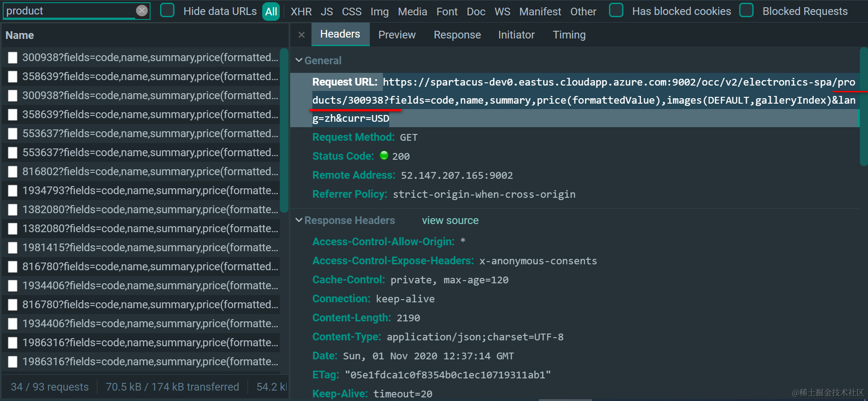This screenshot has width=868, height=401.
Task: Select the second 358639 request row
Action: [x=141, y=115]
